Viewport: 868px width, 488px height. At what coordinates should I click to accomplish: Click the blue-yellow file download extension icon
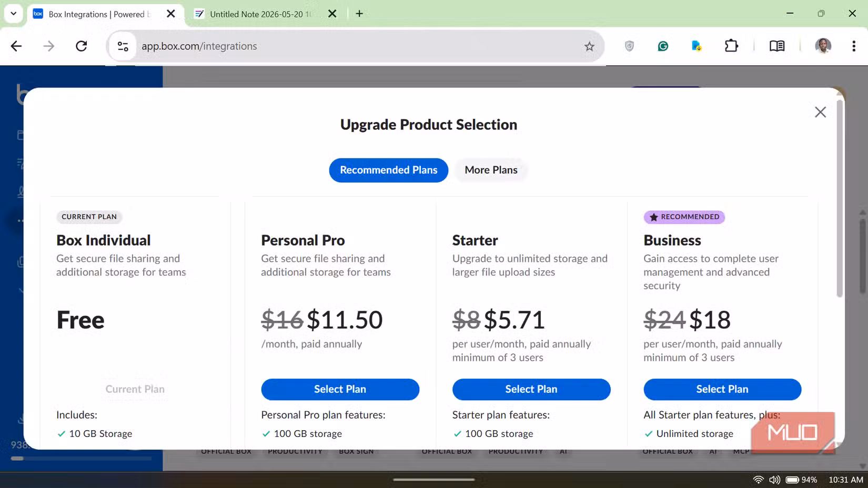pos(697,46)
